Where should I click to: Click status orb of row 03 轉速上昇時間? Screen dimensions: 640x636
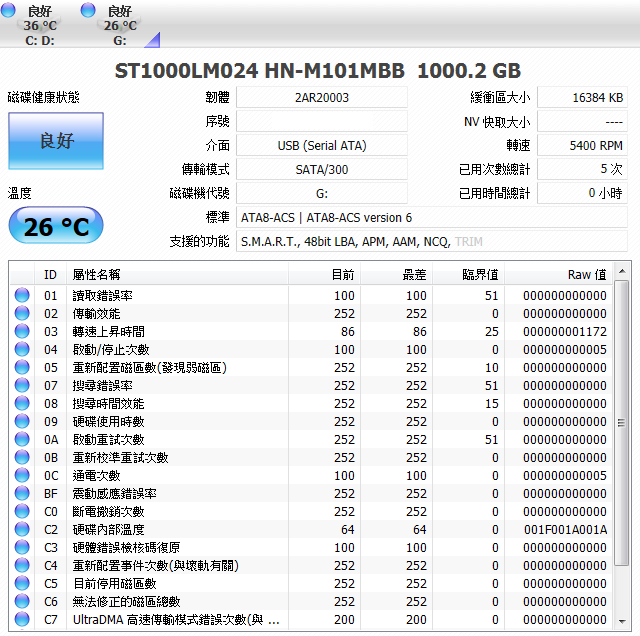coord(22,331)
